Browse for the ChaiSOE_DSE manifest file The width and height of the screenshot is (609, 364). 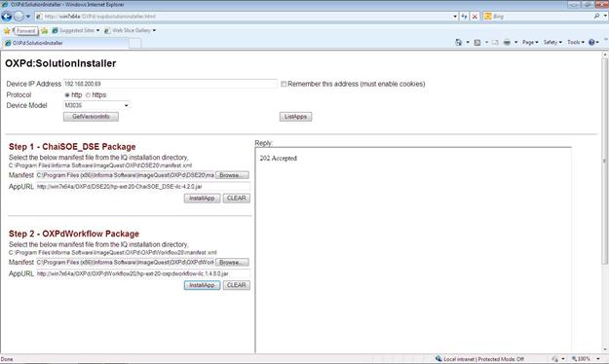click(232, 175)
